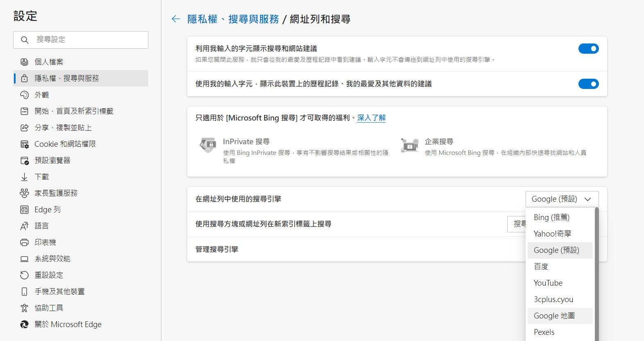Click the lock icon for 隱私權、搜尋與服務
The width and height of the screenshot is (644, 341).
24,78
